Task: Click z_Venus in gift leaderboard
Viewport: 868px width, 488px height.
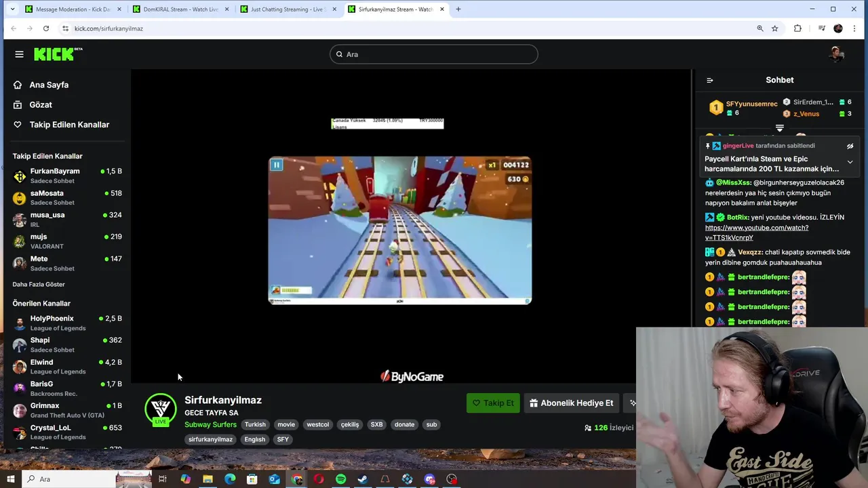Action: coord(806,114)
